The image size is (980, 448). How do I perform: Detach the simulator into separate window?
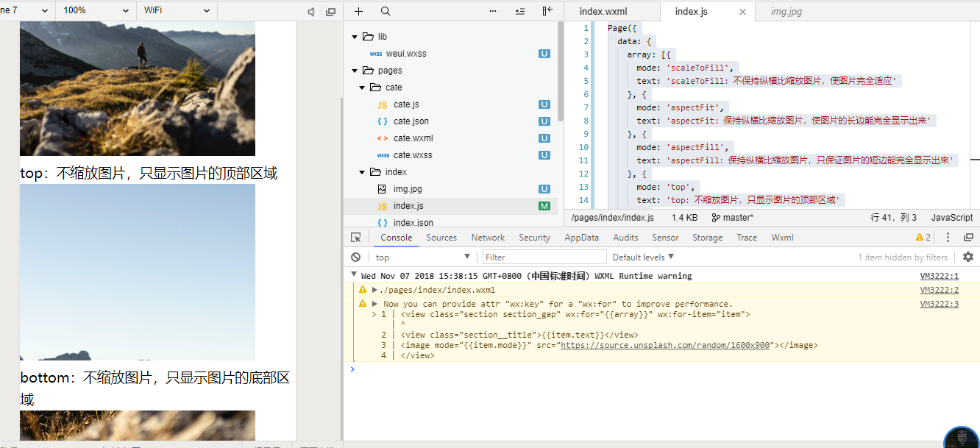tap(330, 11)
